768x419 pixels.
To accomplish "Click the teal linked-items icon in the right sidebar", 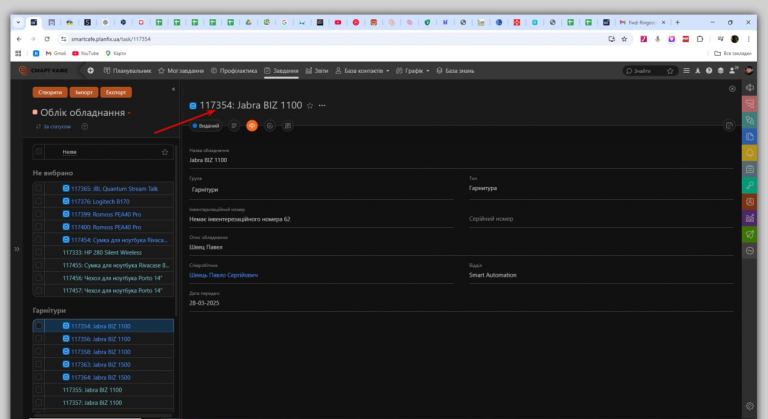I will coord(750,120).
